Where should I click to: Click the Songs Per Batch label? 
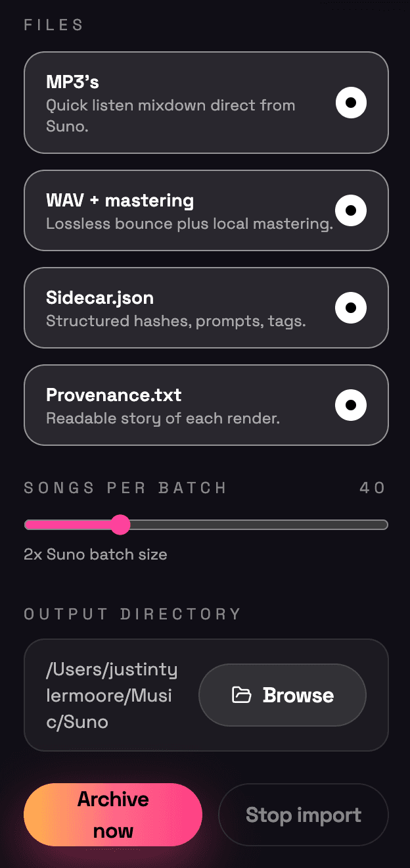[x=125, y=488]
